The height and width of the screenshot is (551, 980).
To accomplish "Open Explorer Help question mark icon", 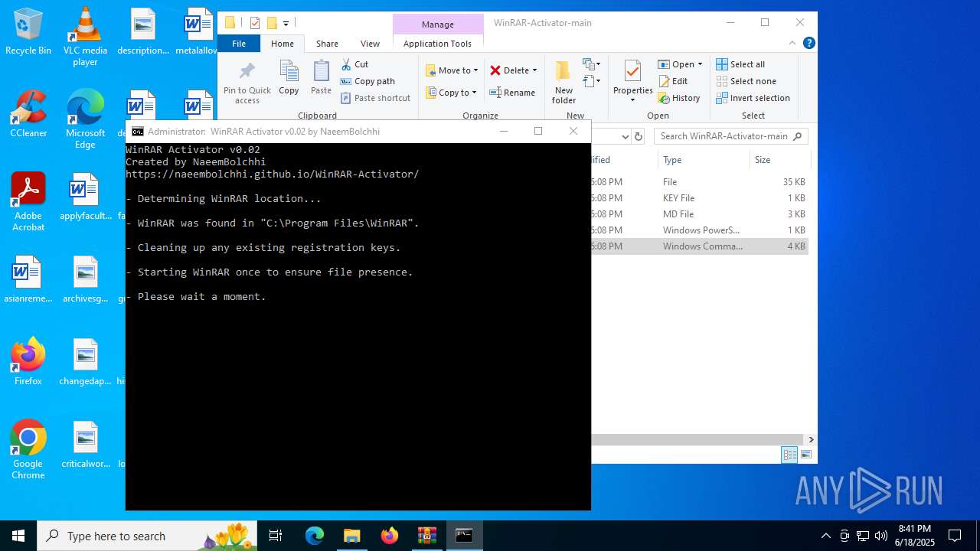I will click(808, 44).
